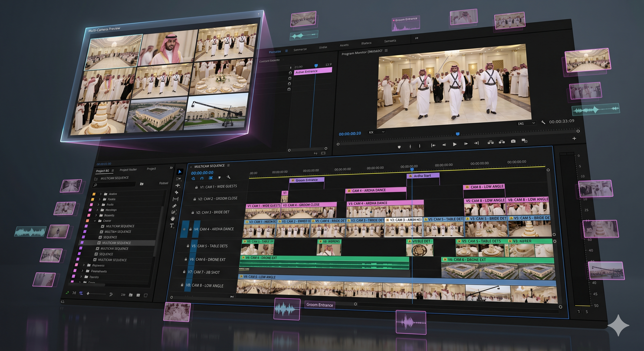This screenshot has height=351, width=644.
Task: Click Play in the Program Monitor
Action: click(x=455, y=144)
